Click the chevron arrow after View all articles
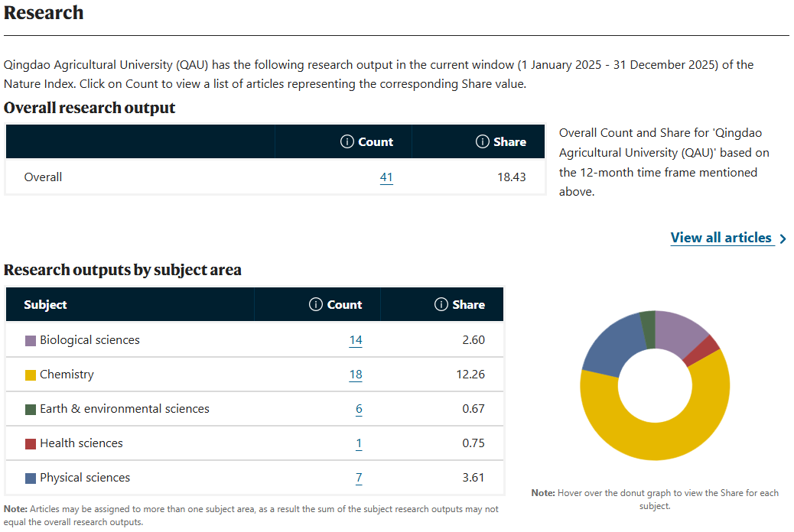This screenshot has height=532, width=794. [783, 238]
